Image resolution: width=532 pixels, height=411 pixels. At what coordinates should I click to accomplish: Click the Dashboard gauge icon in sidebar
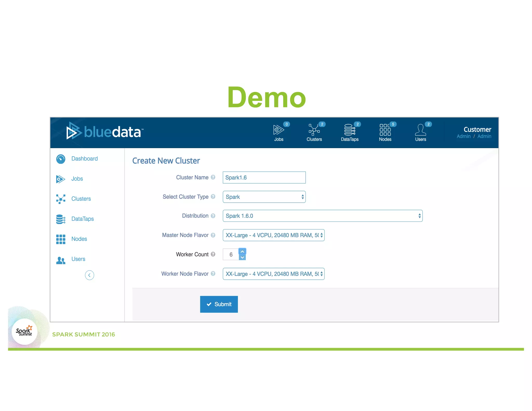click(x=61, y=159)
